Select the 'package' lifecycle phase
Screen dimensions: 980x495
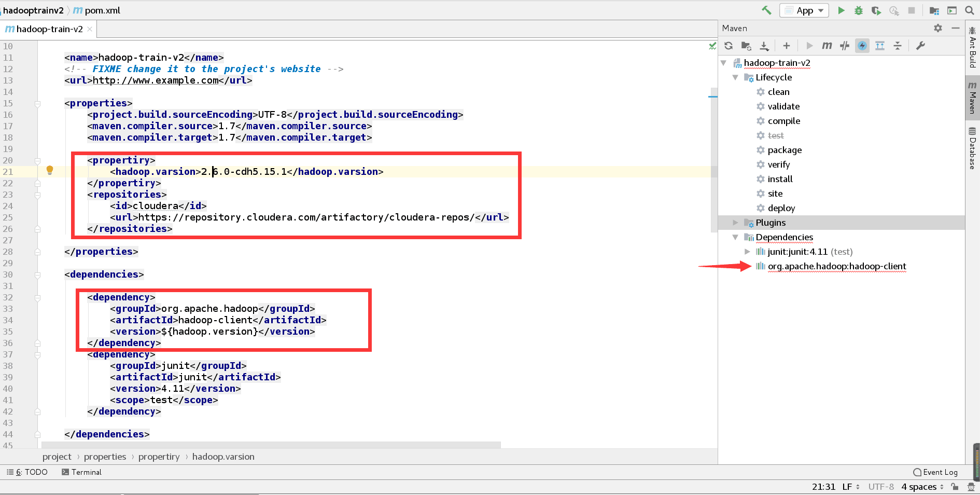click(x=785, y=150)
